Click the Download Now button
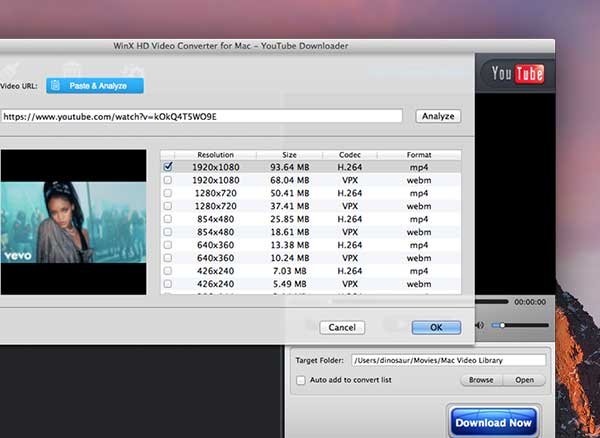The image size is (600, 438). coord(494,422)
